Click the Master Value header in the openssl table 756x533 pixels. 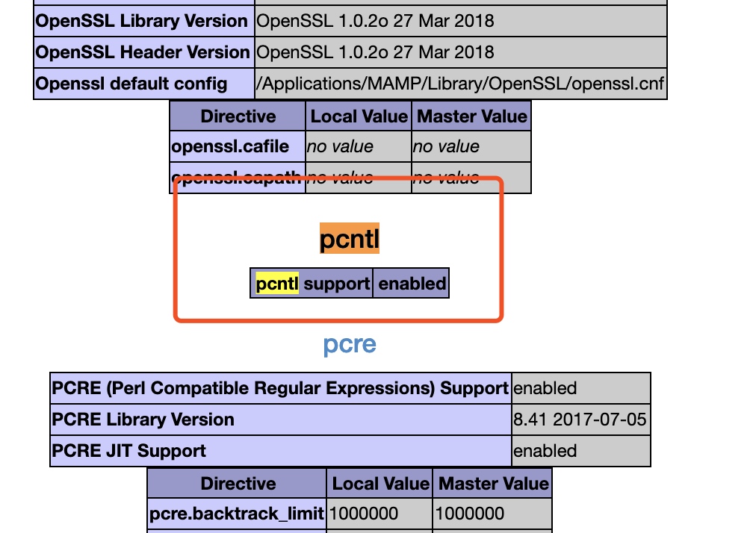pyautogui.click(x=471, y=116)
